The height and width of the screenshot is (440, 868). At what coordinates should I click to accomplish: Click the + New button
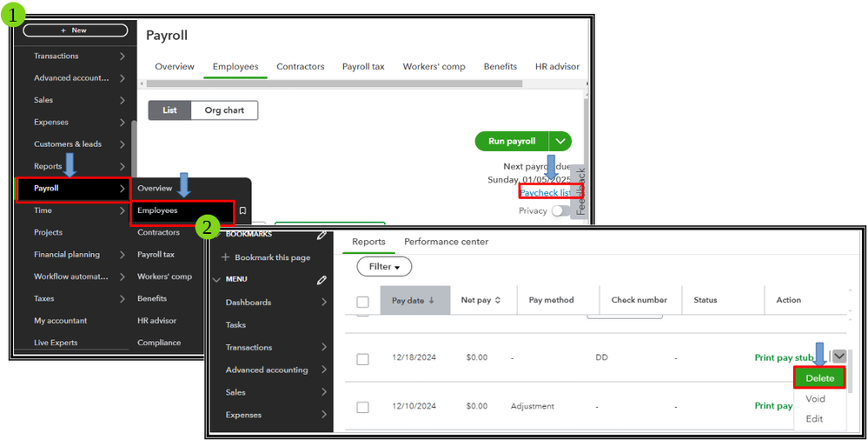(76, 30)
